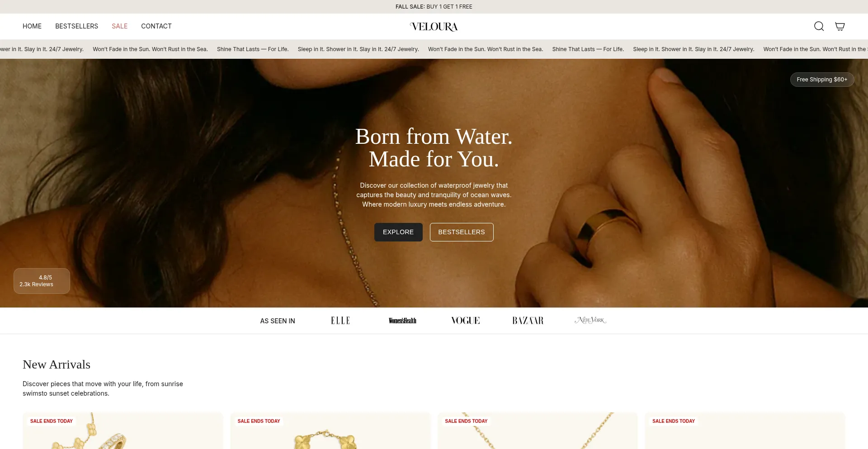
Task: Click the VELOURA logo in header
Action: pos(434,27)
